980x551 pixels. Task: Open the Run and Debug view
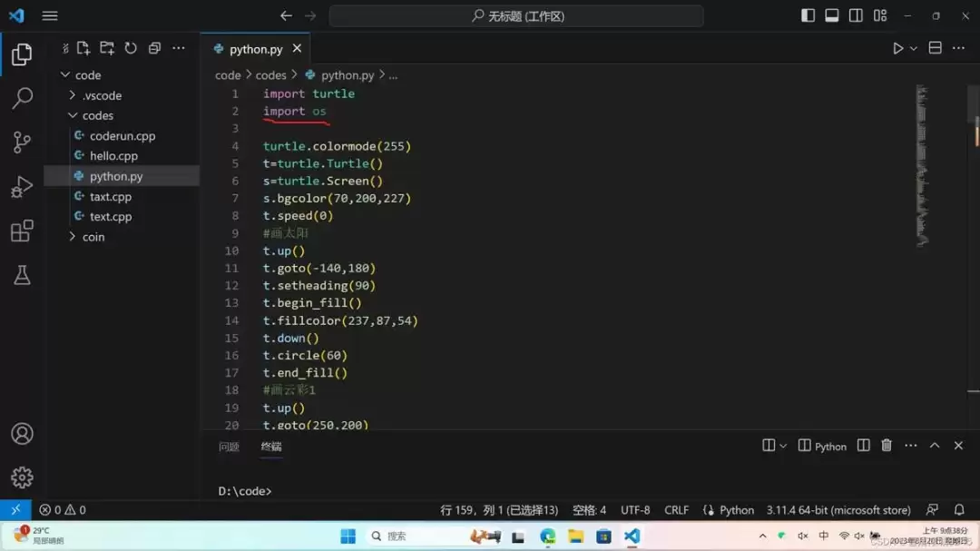(22, 186)
